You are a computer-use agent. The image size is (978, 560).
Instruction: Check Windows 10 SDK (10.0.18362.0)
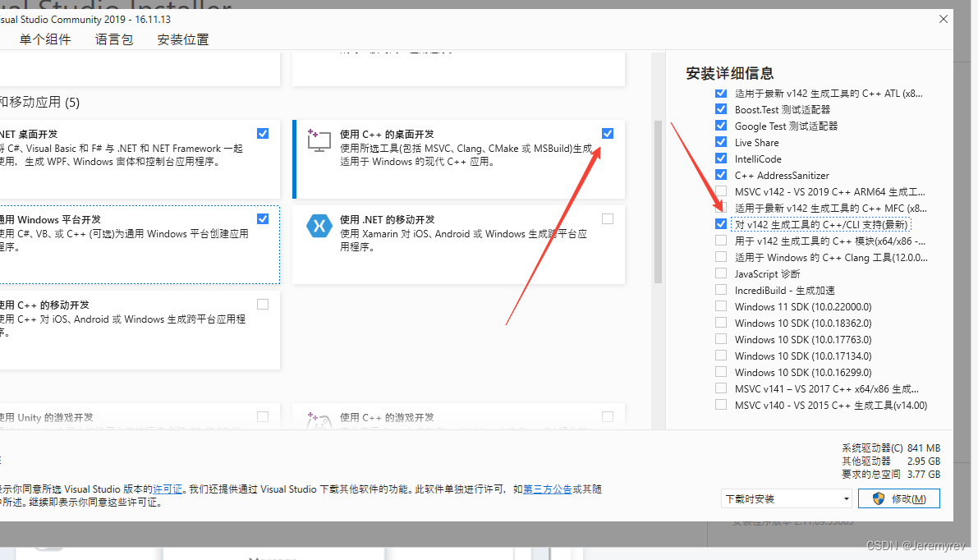pyautogui.click(x=721, y=323)
